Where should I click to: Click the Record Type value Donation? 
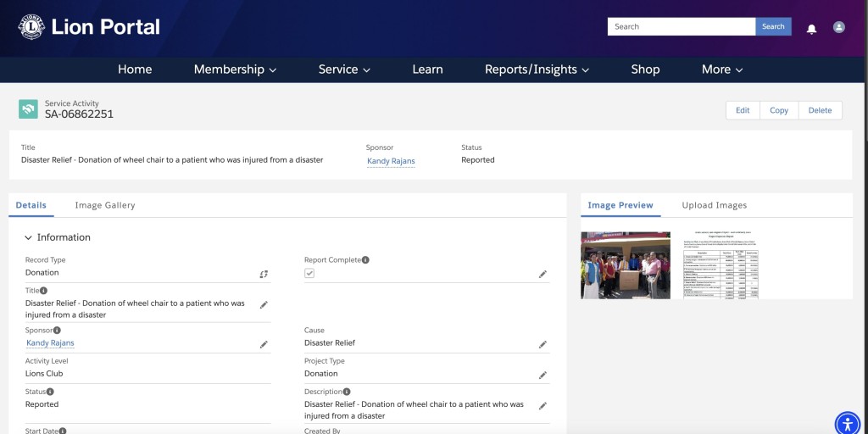coord(42,272)
